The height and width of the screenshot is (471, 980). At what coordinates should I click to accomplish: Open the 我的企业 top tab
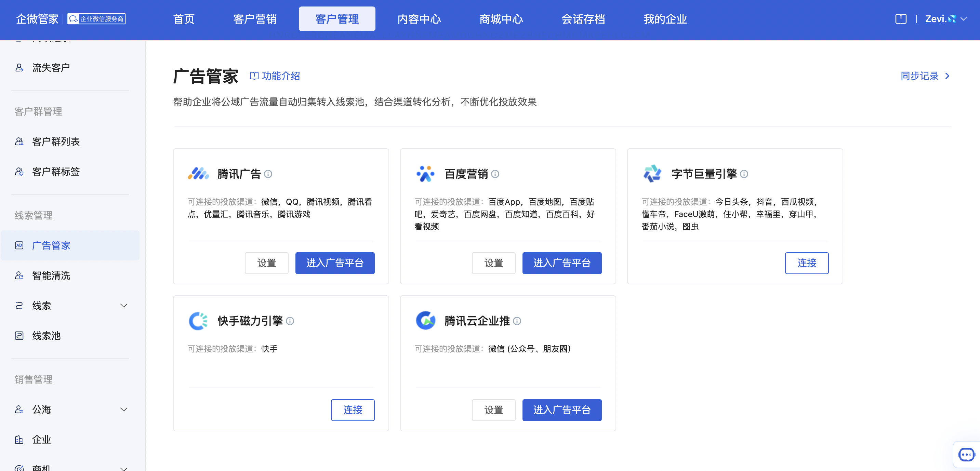click(x=665, y=19)
